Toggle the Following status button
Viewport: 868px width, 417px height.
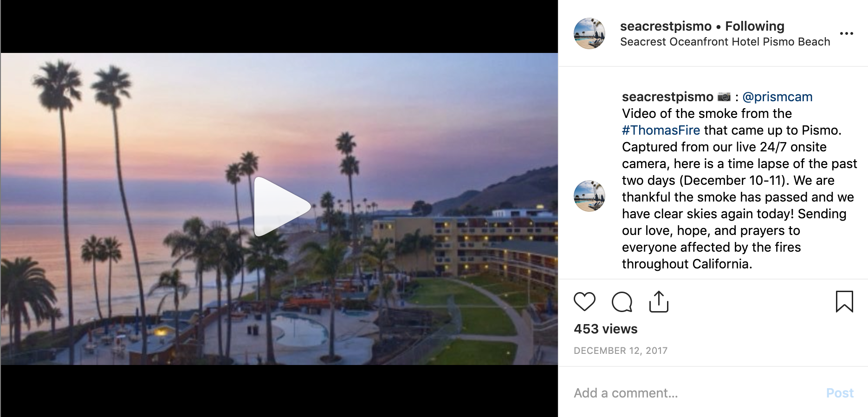click(755, 26)
